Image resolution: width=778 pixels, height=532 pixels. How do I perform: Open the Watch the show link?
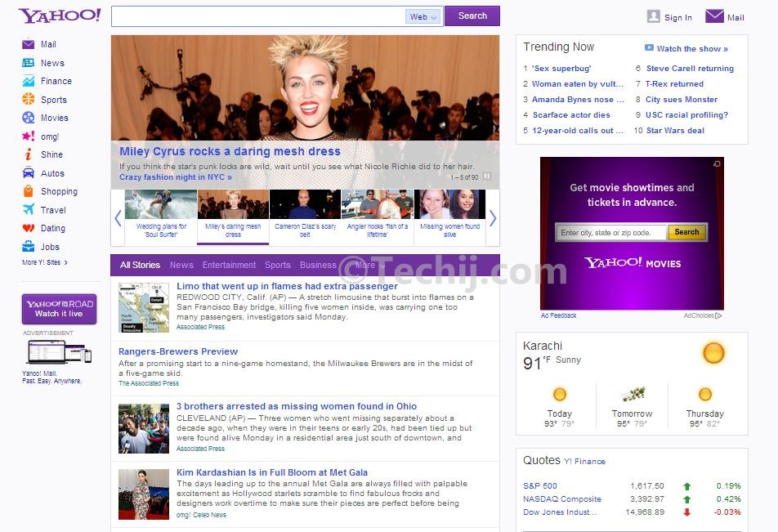686,49
